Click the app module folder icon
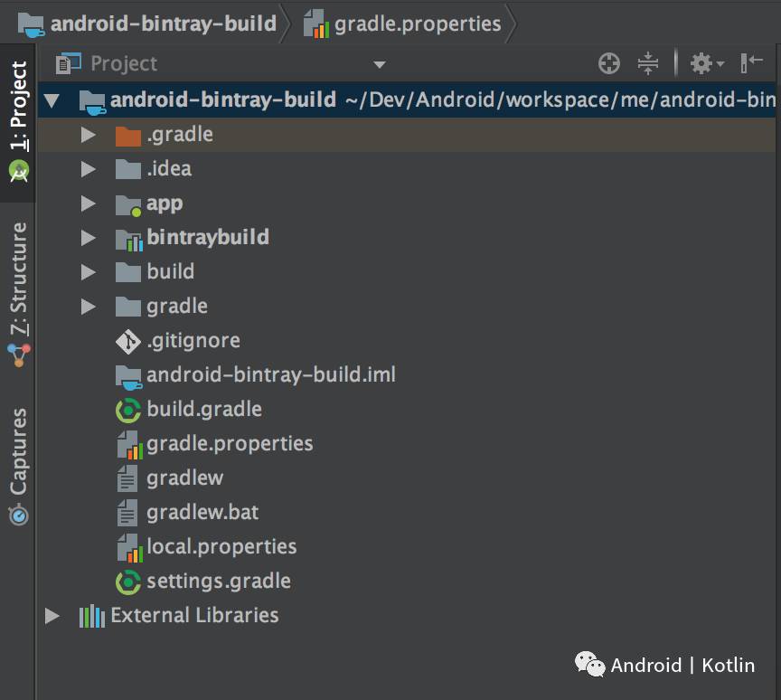Viewport: 781px width, 700px height. 128,204
